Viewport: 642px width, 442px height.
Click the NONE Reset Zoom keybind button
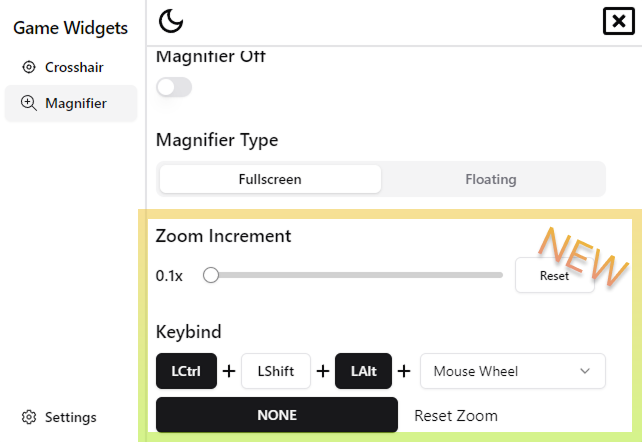coord(276,415)
